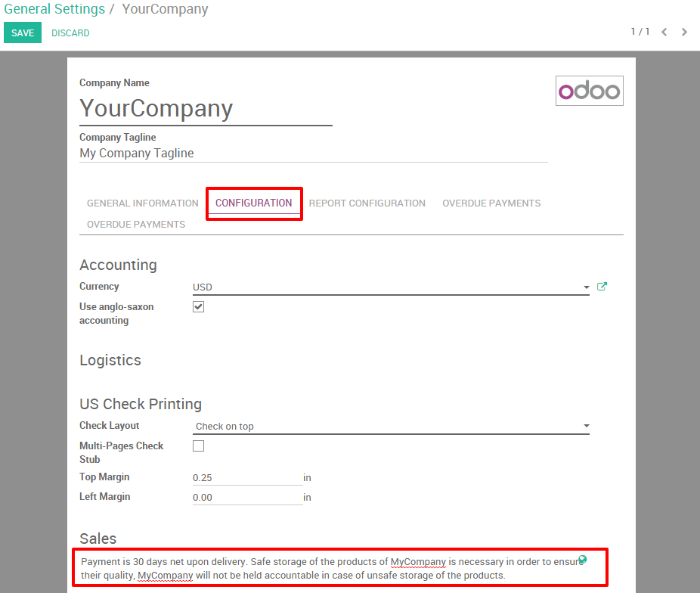Click the Top Margin input field
The width and height of the screenshot is (700, 593).
[247, 478]
